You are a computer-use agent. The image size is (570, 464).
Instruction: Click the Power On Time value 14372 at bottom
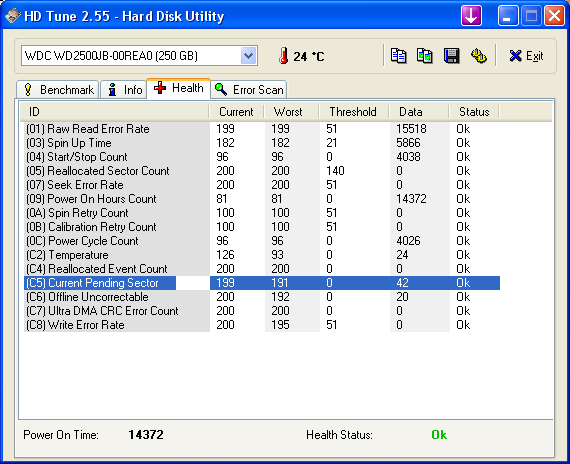click(x=146, y=435)
